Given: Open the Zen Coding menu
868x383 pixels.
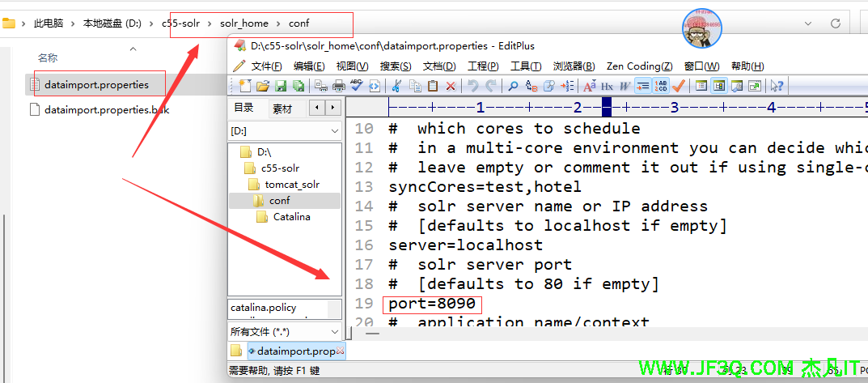Looking at the screenshot, I should 639,66.
